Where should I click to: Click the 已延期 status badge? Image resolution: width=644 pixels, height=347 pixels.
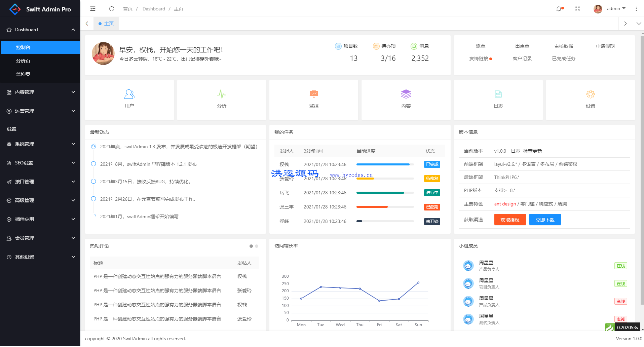point(432,207)
